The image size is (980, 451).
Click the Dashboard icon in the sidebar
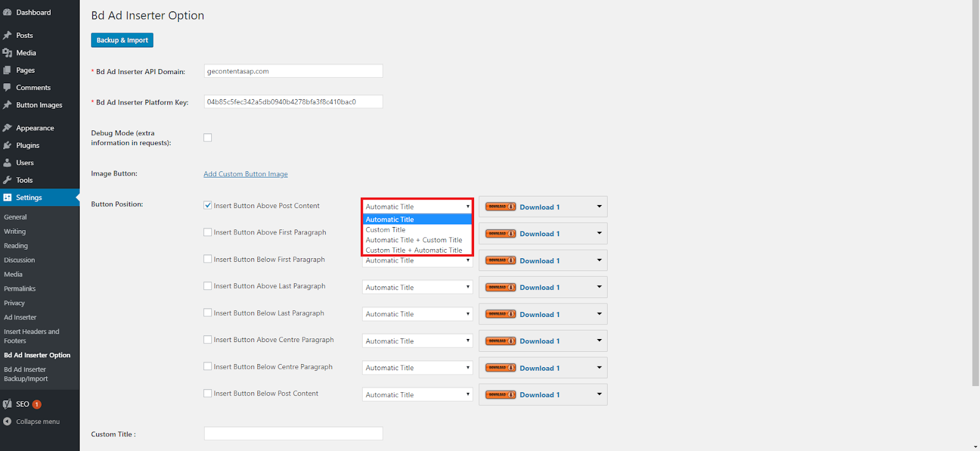point(7,12)
